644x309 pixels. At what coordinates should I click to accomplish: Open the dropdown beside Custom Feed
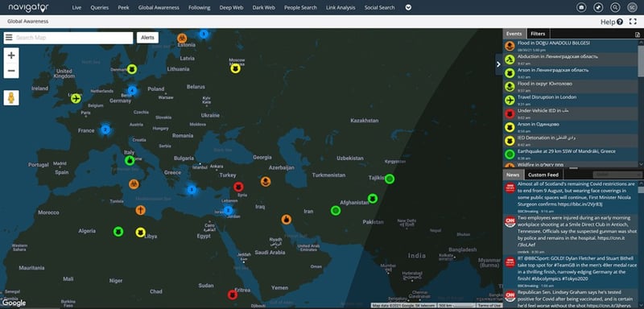pyautogui.click(x=617, y=175)
